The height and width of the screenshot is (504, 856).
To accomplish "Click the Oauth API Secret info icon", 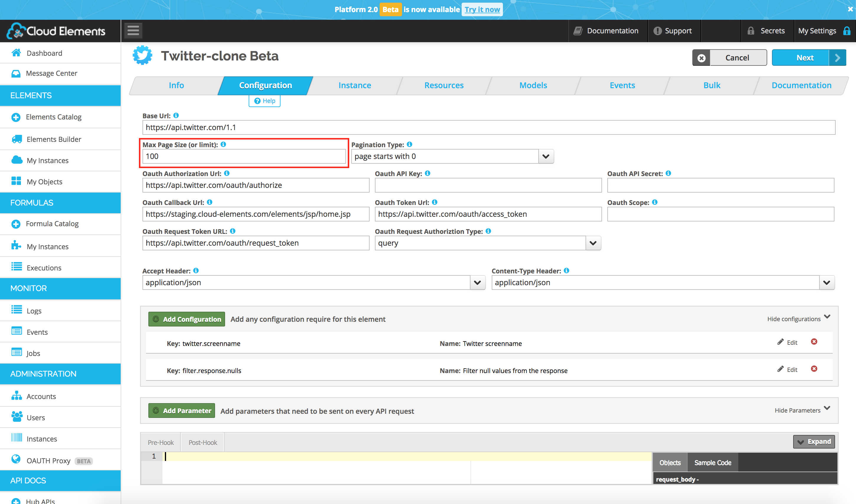I will pyautogui.click(x=668, y=173).
